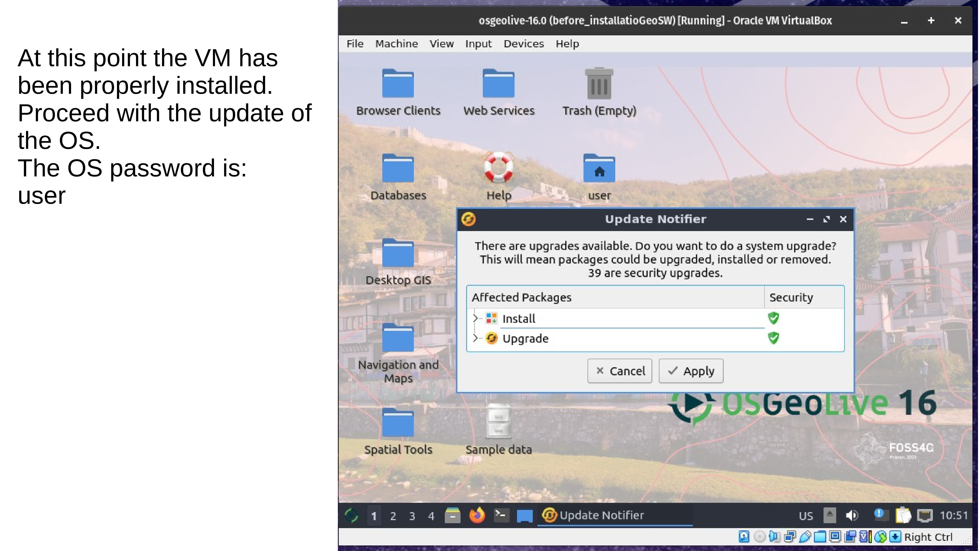Image resolution: width=980 pixels, height=551 pixels.
Task: Click the VirtualBox display status icon
Action: 835,537
